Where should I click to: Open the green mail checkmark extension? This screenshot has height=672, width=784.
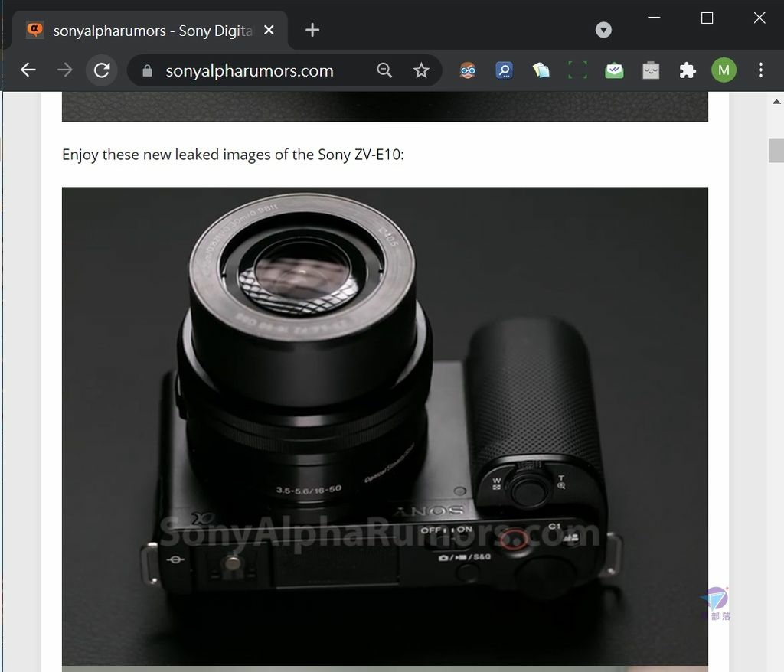point(614,70)
